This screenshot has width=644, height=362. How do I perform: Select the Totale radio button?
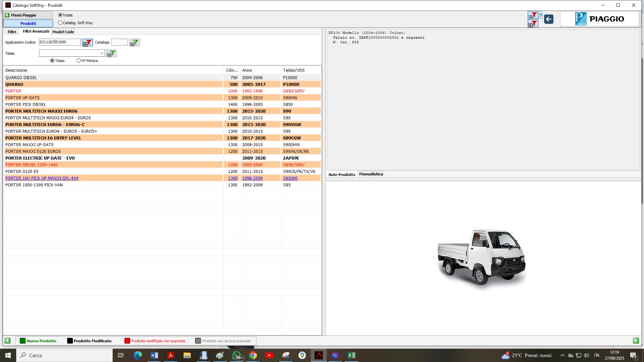point(60,15)
